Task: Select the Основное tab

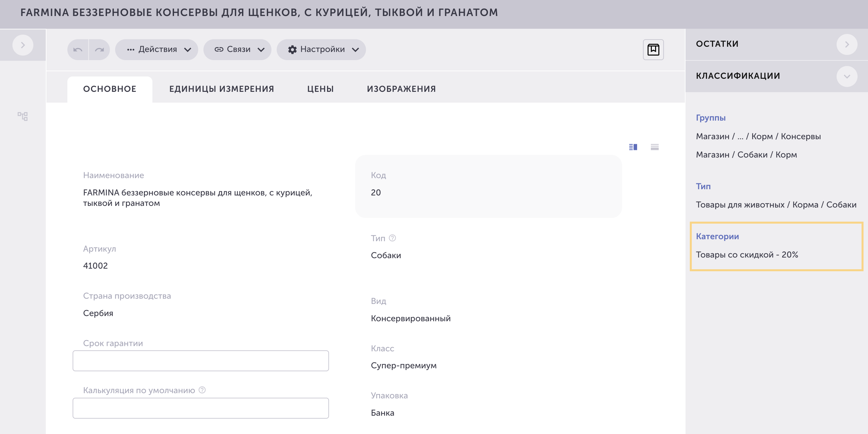Action: pos(110,89)
